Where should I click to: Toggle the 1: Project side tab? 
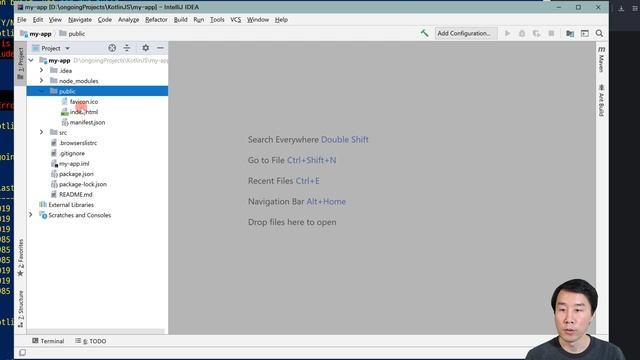[20, 63]
